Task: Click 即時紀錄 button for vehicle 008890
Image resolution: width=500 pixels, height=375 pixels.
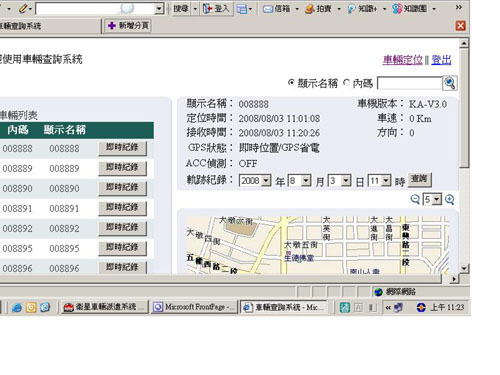Action: click(x=122, y=188)
